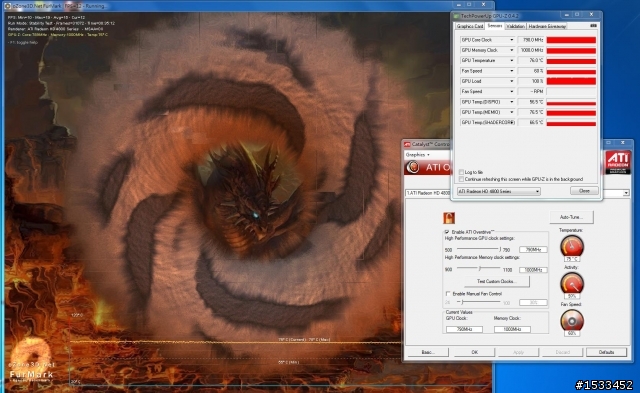
Task: Open the GPU Temp (SHADERCORE) dropdown
Action: (x=511, y=122)
